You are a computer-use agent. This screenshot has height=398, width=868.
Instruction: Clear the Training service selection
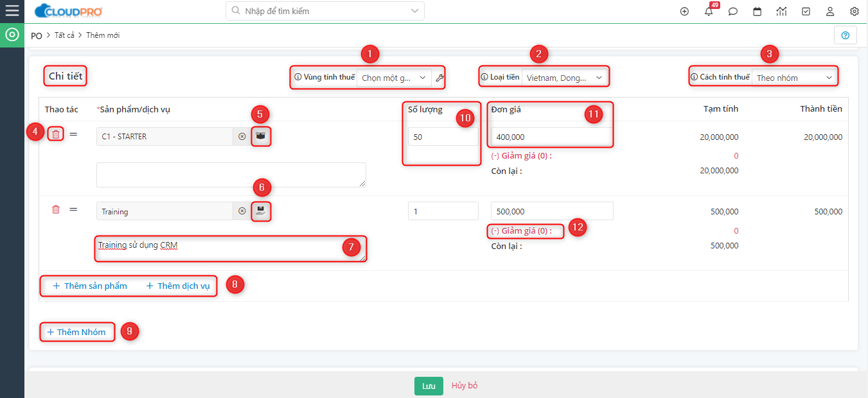pos(242,211)
